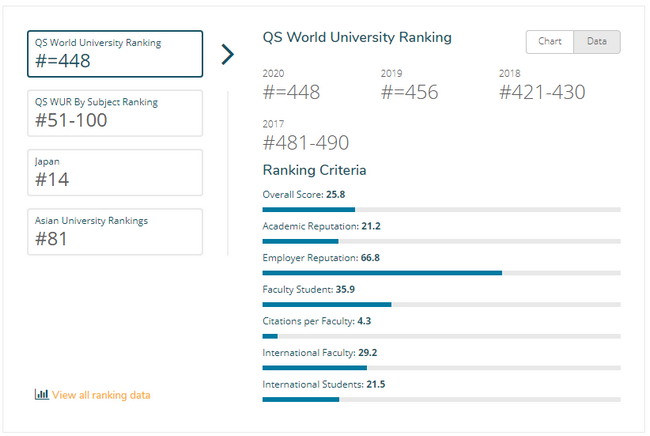Click the Overall Score: 25.8 label

coord(304,194)
